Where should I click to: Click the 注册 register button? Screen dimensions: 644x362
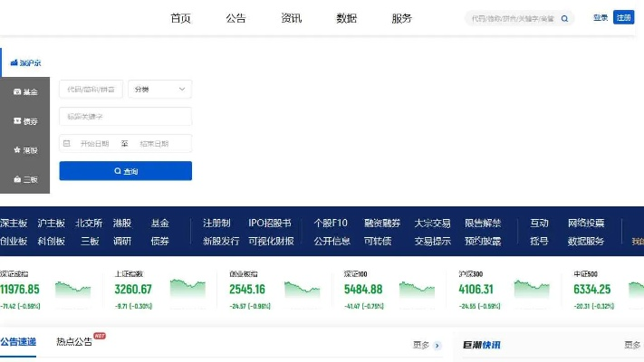623,17
